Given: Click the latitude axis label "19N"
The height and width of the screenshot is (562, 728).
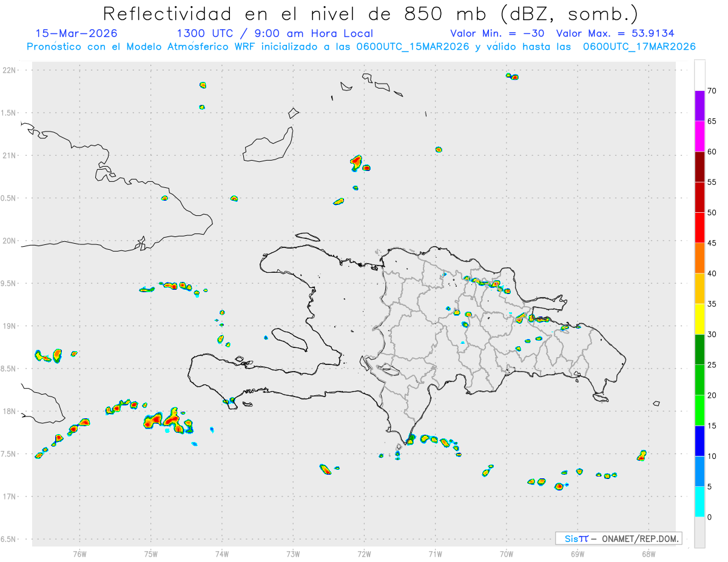Looking at the screenshot, I should [x=10, y=326].
